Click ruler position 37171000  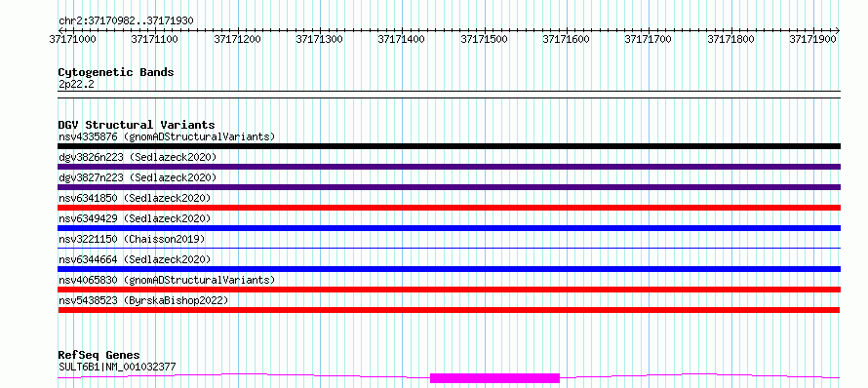[72, 40]
